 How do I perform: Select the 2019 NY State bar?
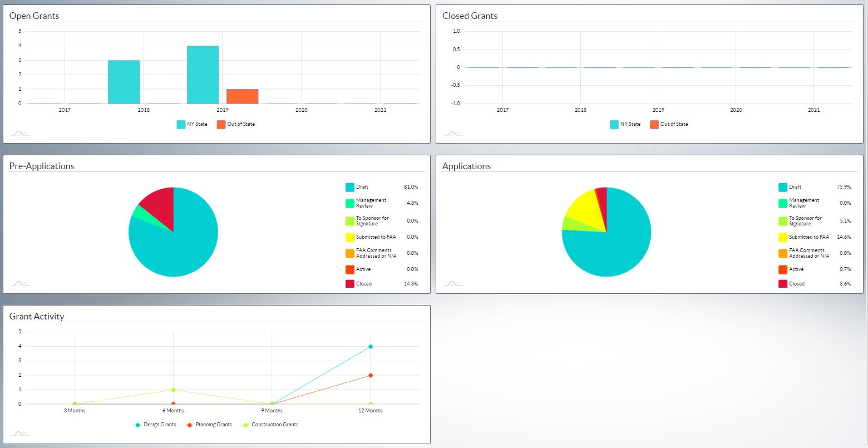(x=203, y=75)
